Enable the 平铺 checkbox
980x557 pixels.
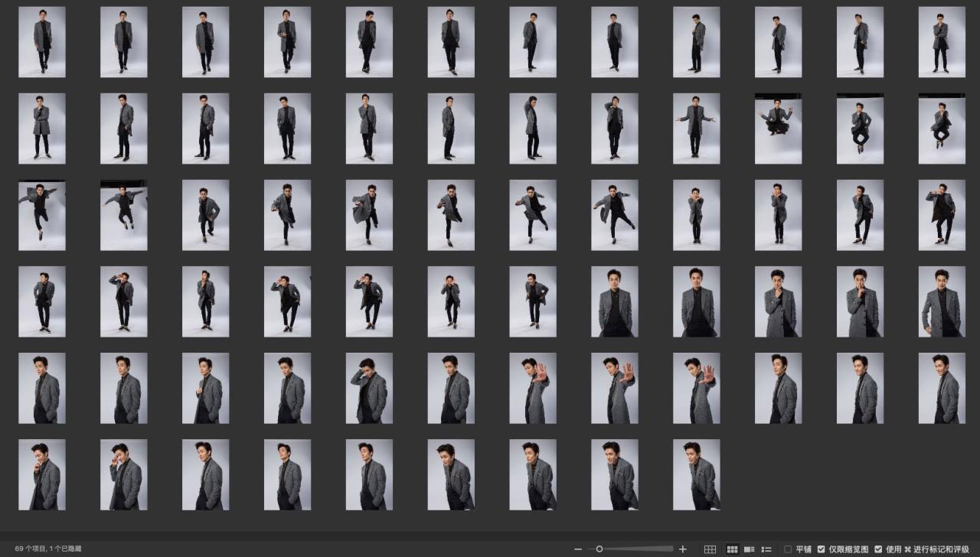pyautogui.click(x=789, y=549)
